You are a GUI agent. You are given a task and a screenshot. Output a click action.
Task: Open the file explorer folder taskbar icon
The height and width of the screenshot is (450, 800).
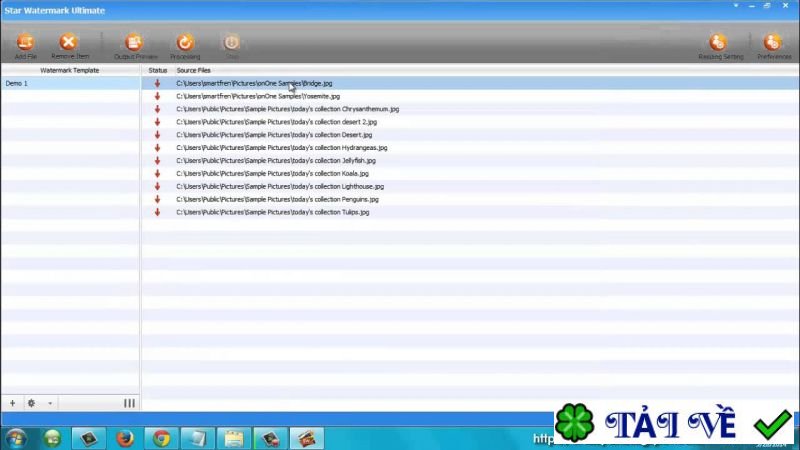pos(234,438)
